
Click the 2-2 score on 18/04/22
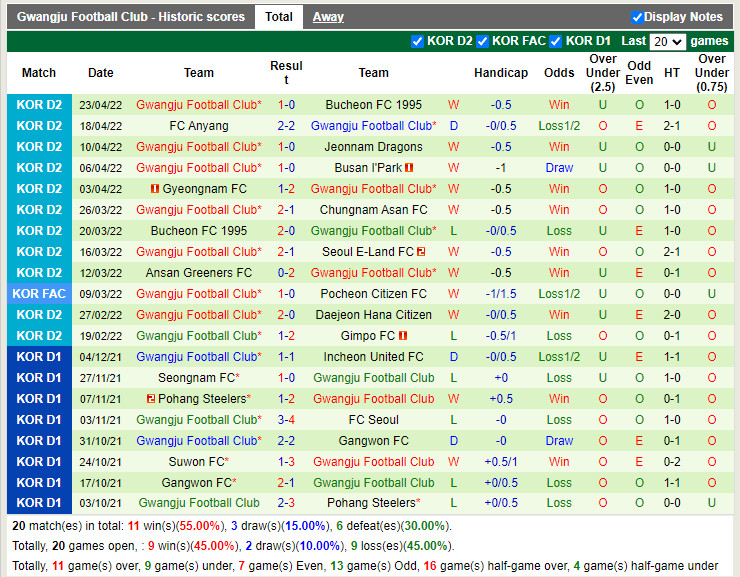[x=286, y=125]
